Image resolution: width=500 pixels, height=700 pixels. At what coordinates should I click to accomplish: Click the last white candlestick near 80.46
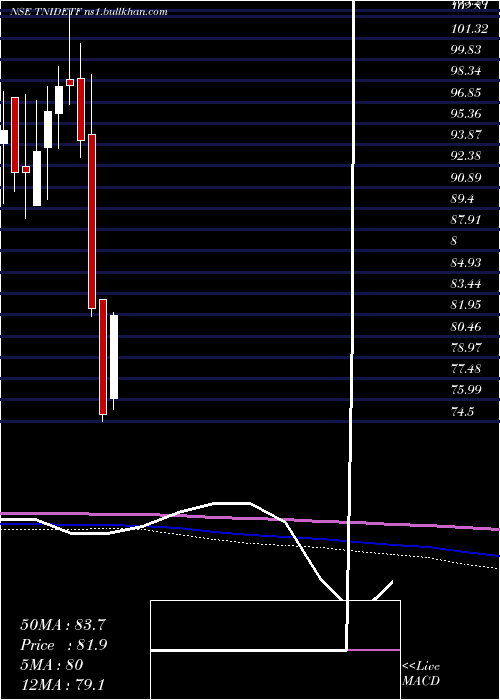tap(114, 357)
